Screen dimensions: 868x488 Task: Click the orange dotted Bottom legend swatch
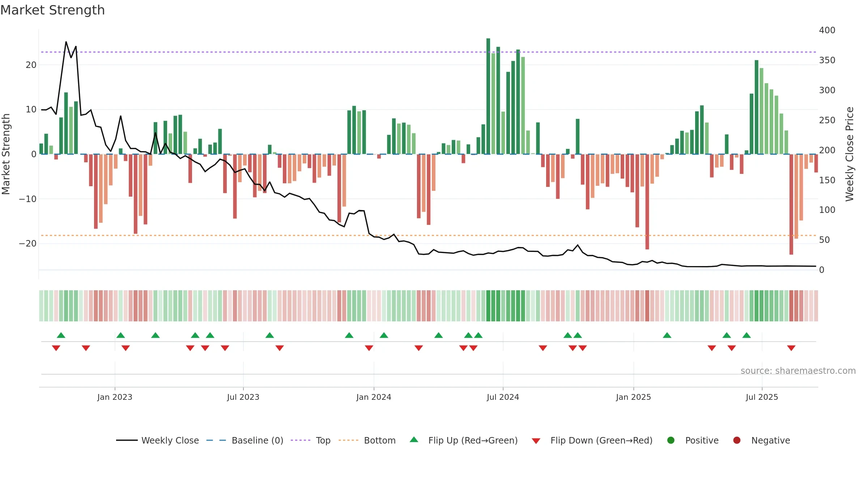(349, 440)
